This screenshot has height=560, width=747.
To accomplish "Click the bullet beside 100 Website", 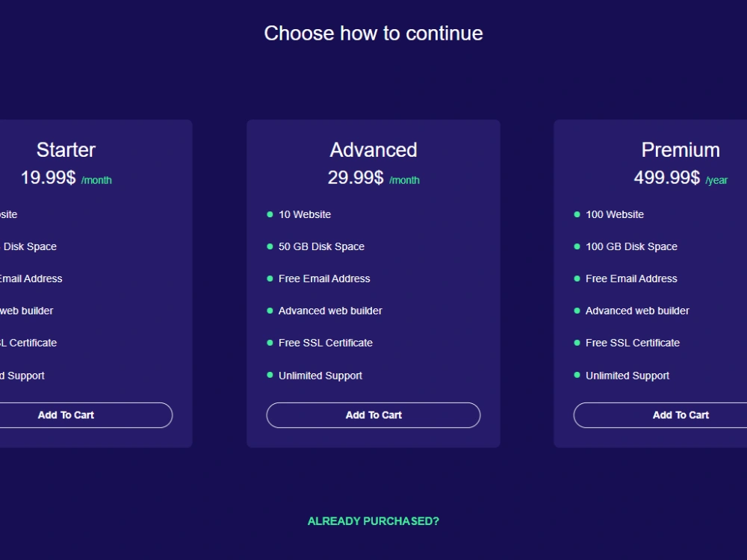I will pos(576,214).
